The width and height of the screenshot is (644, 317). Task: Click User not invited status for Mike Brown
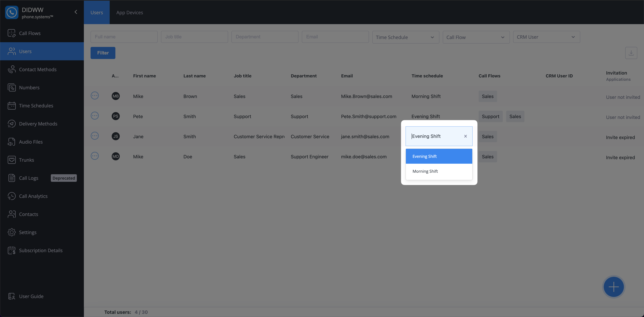pyautogui.click(x=623, y=97)
